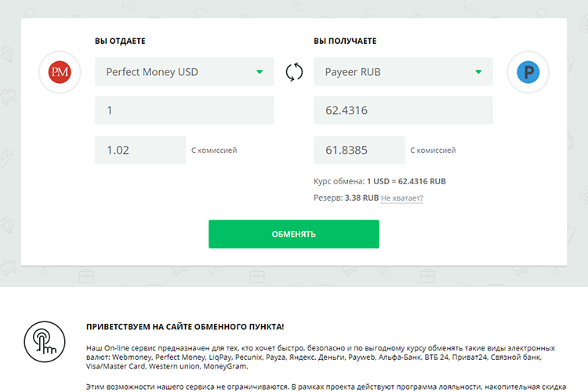The width and height of the screenshot is (588, 392).
Task: Click the hand-touch icon beside the welcome heading
Action: 42,338
